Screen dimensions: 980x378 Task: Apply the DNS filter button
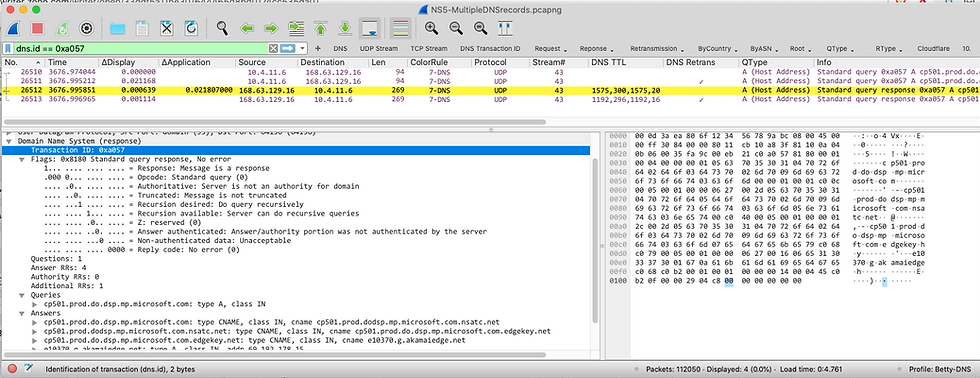coord(340,48)
